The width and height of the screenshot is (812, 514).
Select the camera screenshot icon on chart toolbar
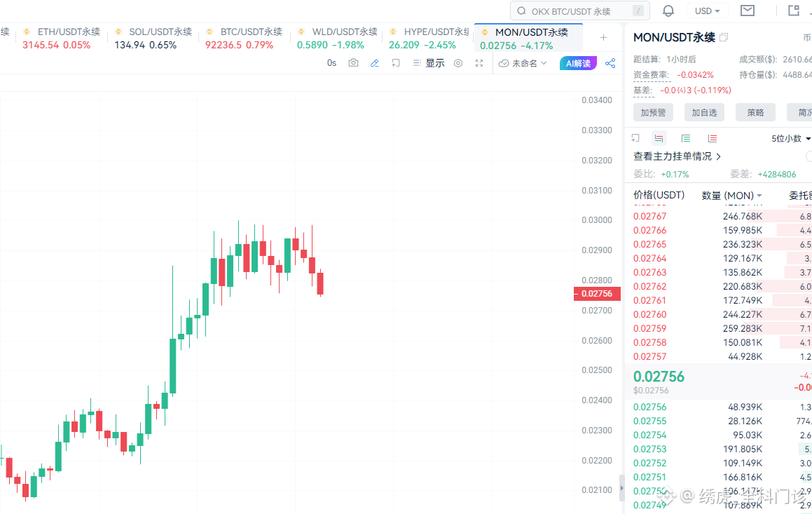353,63
